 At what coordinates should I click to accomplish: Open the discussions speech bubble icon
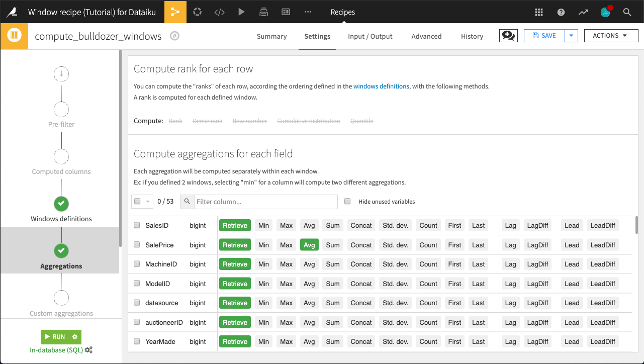pyautogui.click(x=508, y=36)
